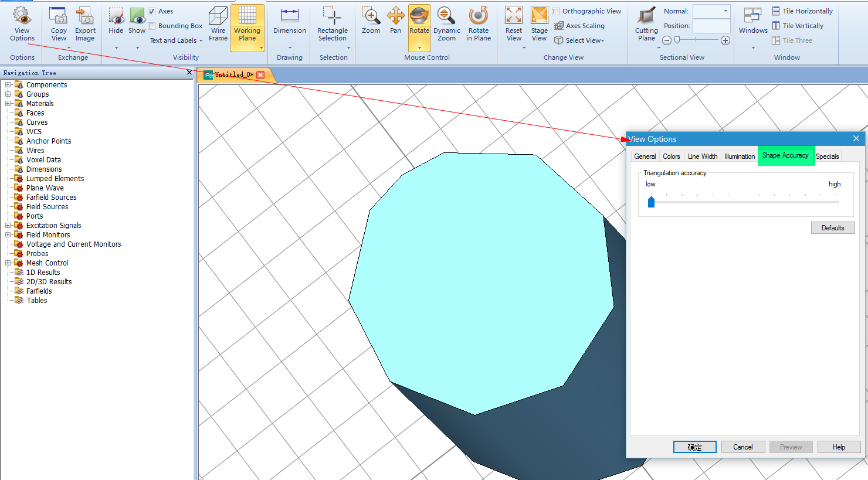The height and width of the screenshot is (480, 868).
Task: Enable the Bounding Box checkbox
Action: coord(152,26)
